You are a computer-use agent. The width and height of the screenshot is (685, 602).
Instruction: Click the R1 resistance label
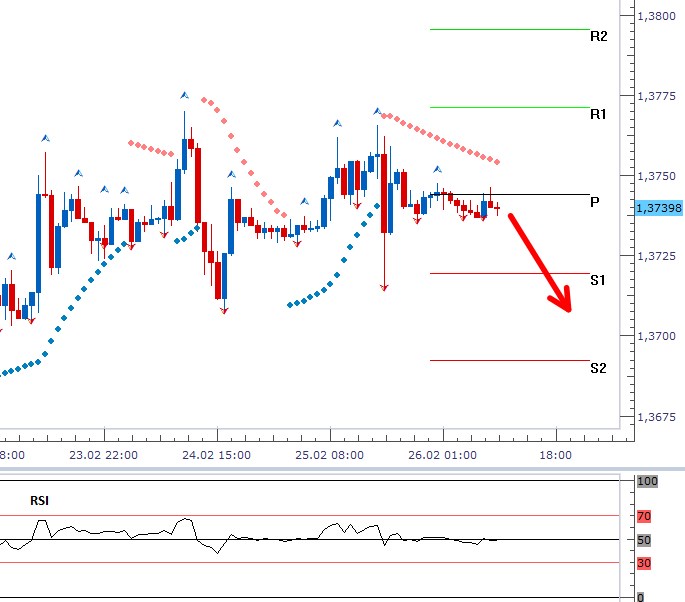(598, 115)
